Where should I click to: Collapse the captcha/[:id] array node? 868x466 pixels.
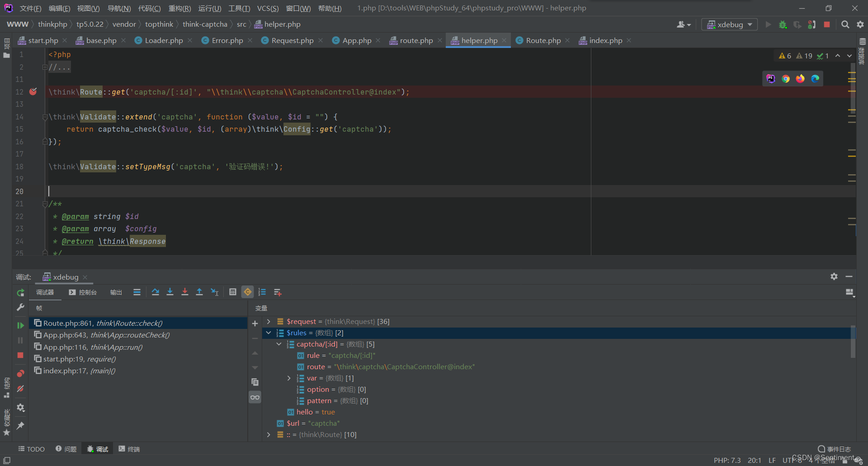coord(279,344)
